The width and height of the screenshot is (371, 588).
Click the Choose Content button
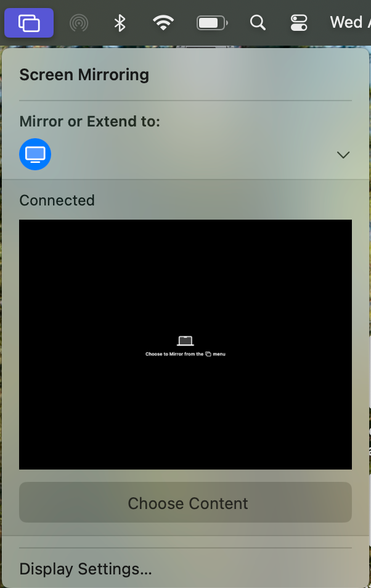pos(185,502)
